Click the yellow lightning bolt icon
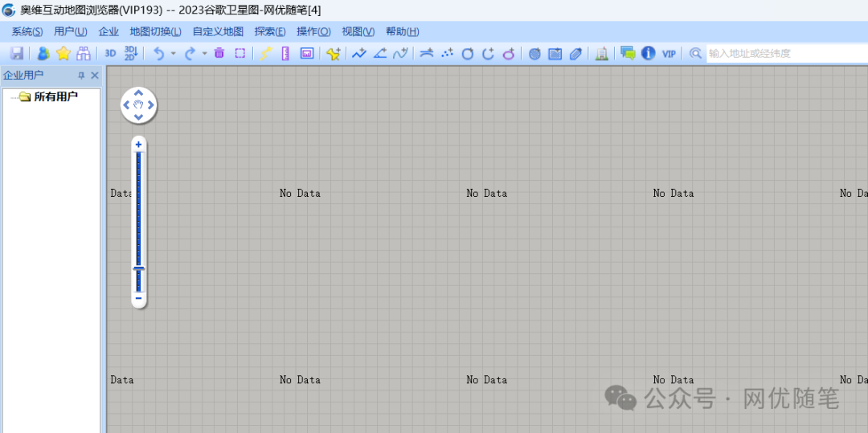This screenshot has height=433, width=868. (266, 53)
